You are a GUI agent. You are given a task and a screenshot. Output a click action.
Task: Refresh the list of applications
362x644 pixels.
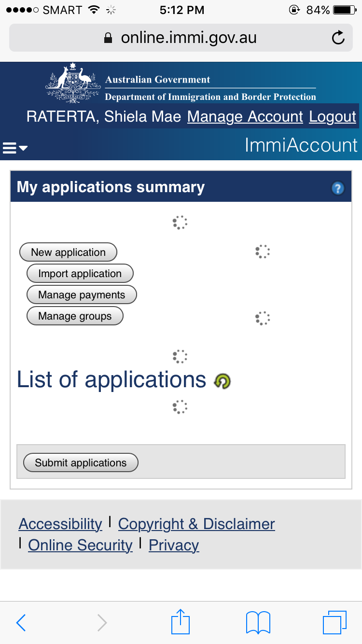(223, 381)
